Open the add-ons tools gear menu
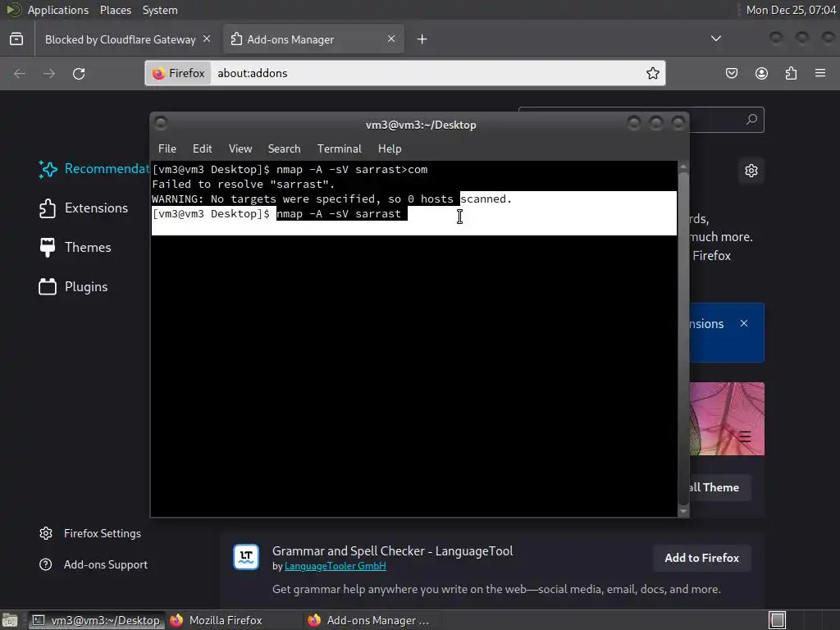The width and height of the screenshot is (840, 630). (x=751, y=171)
